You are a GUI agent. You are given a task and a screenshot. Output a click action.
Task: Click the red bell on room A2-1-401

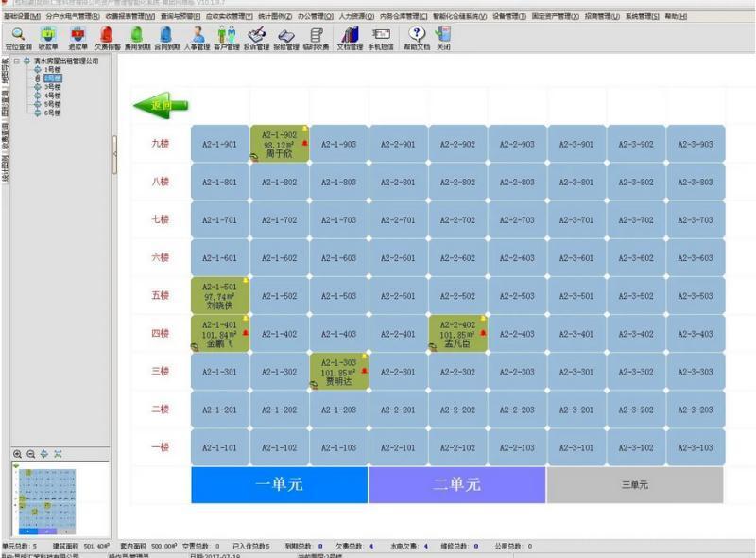click(x=246, y=333)
